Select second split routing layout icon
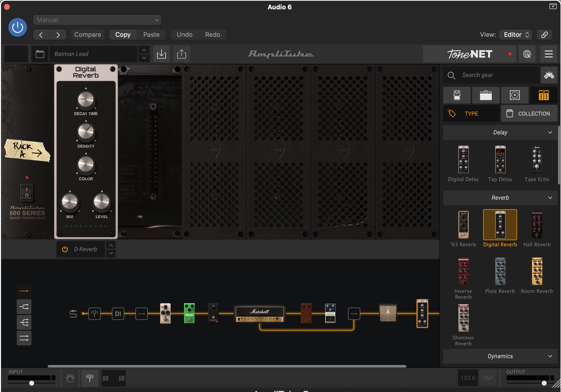Screen dimensions: 561x392 click(x=24, y=307)
